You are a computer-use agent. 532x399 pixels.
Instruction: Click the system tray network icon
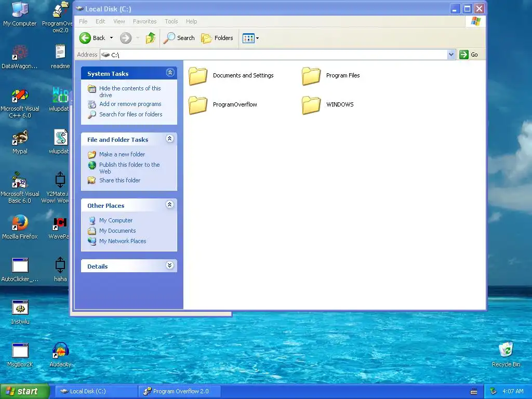494,391
